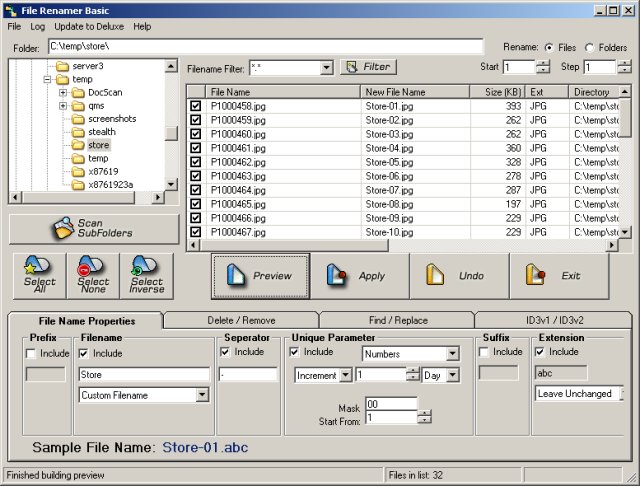This screenshot has height=486, width=640.
Task: Click File Renamer Basic title bar icon
Action: (x=11, y=11)
